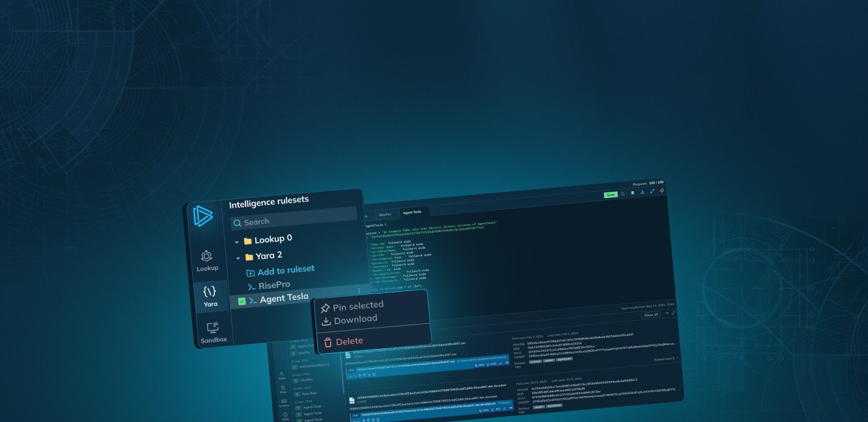Open the three-dot menu beside Agent Tesla
The width and height of the screenshot is (868, 422).
click(x=359, y=291)
